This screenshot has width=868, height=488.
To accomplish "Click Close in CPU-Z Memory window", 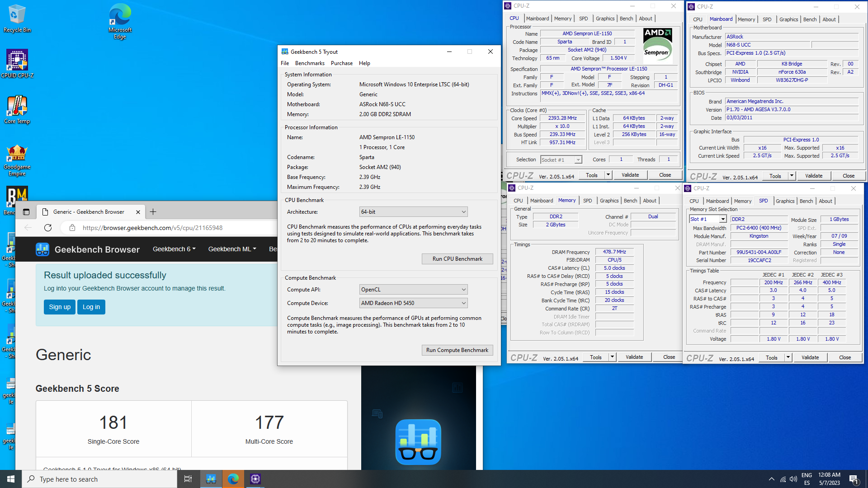I will coord(669,357).
